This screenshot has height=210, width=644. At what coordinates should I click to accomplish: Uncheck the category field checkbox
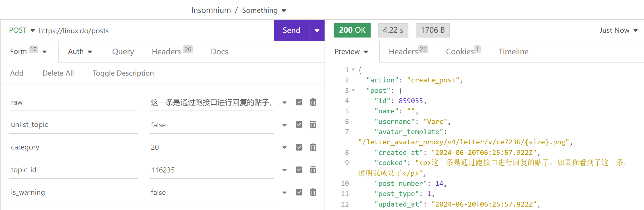tap(299, 147)
